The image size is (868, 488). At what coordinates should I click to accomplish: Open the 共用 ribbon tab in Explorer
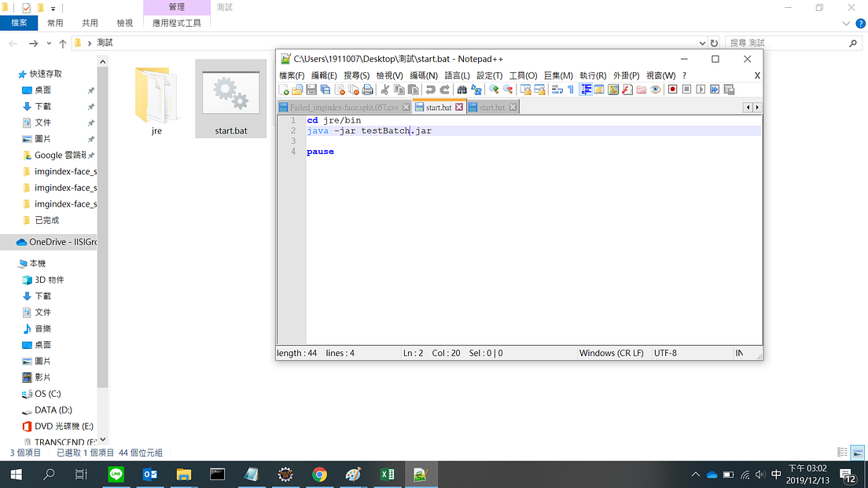click(x=90, y=24)
